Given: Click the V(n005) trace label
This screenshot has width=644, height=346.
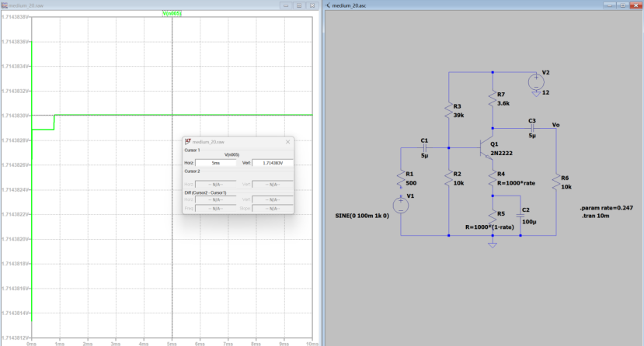Looking at the screenshot, I should pyautogui.click(x=172, y=13).
